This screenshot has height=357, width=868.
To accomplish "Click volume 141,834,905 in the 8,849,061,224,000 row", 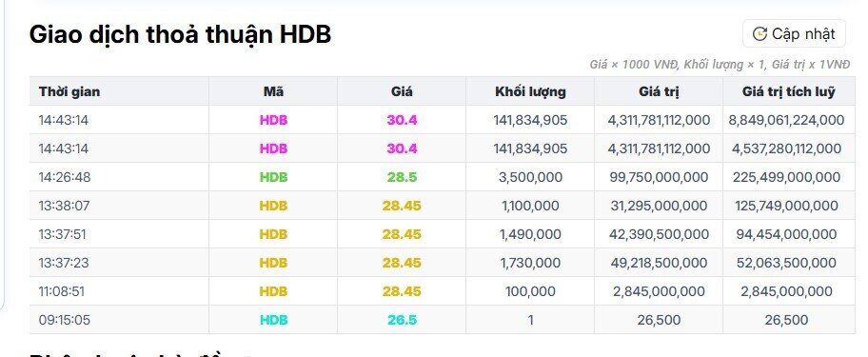I will pyautogui.click(x=530, y=120).
